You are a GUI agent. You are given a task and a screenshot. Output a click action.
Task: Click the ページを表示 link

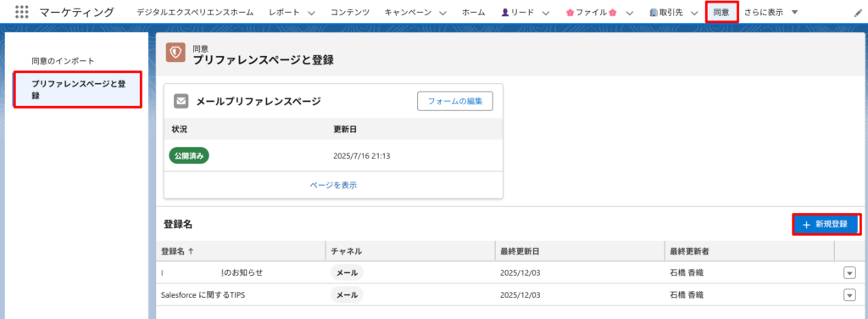coord(333,185)
